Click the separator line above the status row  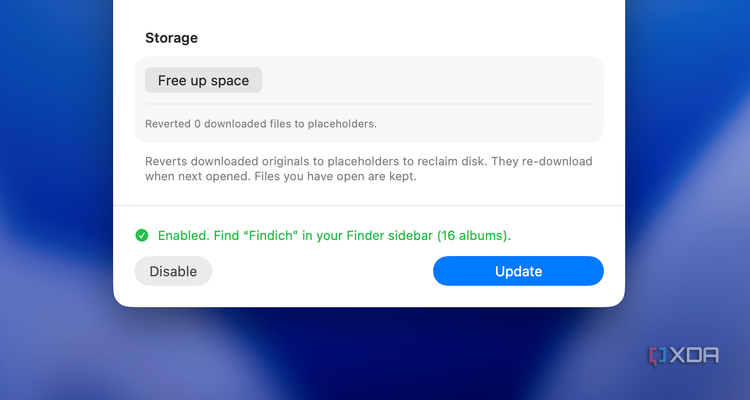tap(369, 206)
